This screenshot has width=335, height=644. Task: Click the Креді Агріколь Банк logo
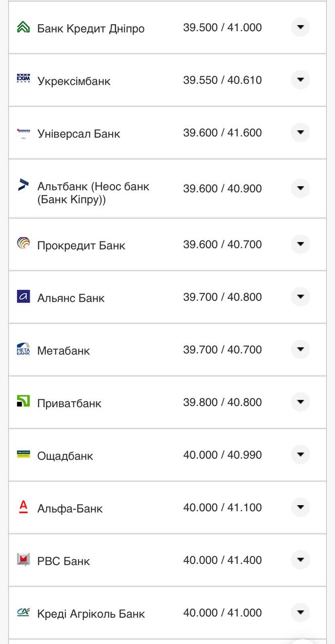point(23,612)
